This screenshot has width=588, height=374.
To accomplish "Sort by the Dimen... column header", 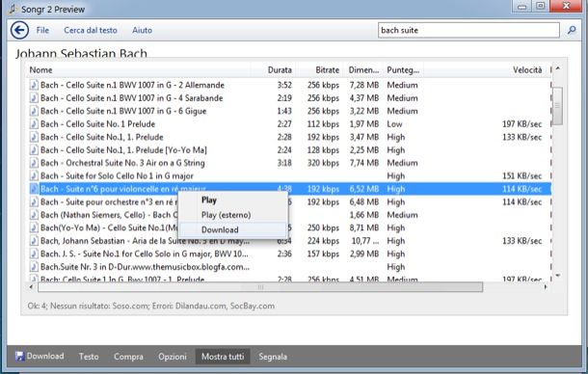I will [x=363, y=69].
